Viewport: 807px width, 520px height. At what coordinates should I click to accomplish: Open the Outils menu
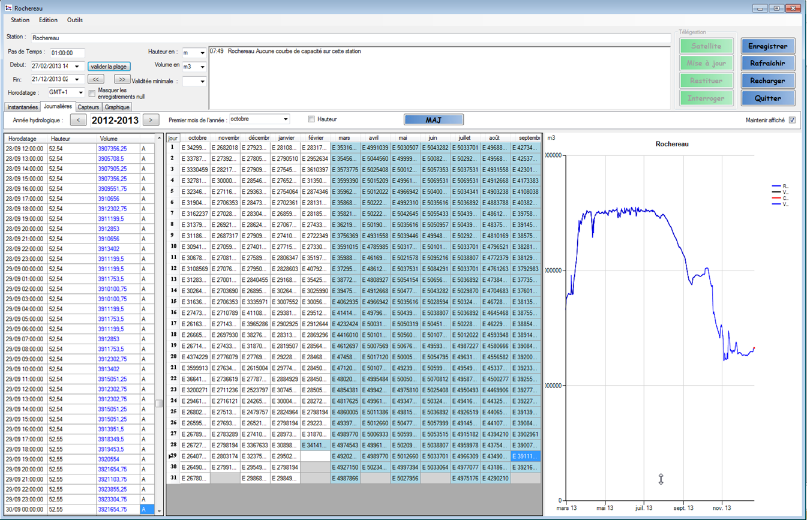pos(75,20)
